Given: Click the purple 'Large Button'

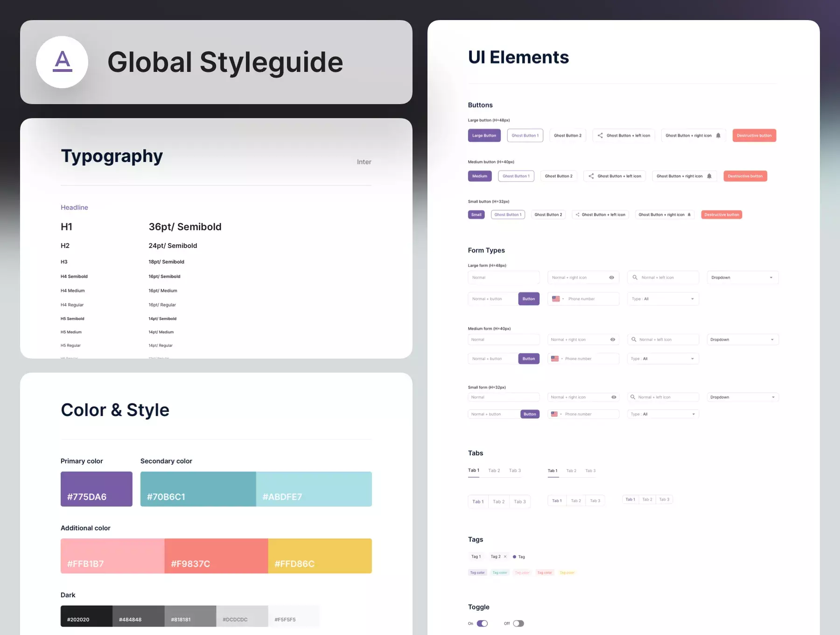Looking at the screenshot, I should [x=484, y=135].
